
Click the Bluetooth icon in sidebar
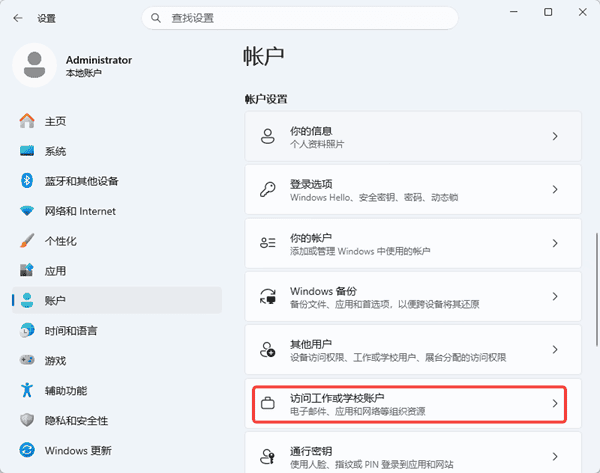point(27,181)
